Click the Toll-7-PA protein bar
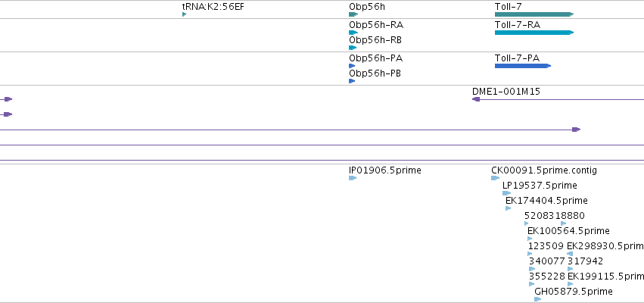Viewport: 644px width, 303px height. pyautogui.click(x=523, y=66)
